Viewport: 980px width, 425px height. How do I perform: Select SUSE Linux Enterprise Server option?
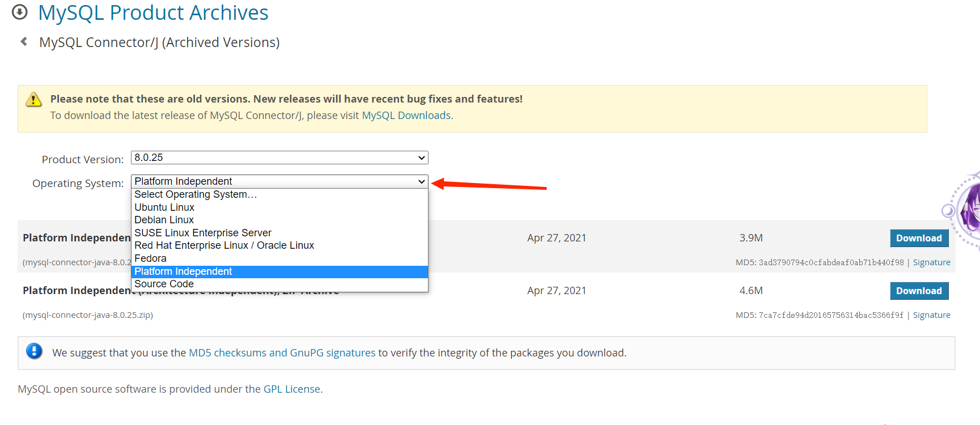pyautogui.click(x=279, y=233)
